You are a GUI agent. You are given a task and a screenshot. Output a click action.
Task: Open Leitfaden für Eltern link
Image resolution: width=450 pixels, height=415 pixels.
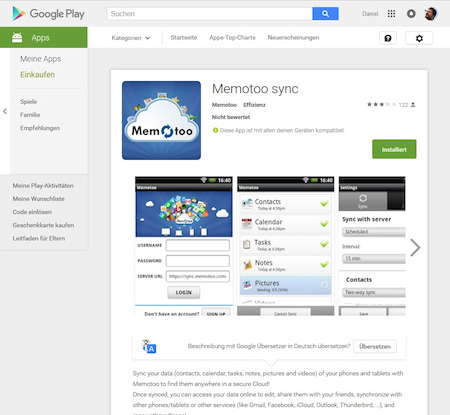tap(39, 238)
